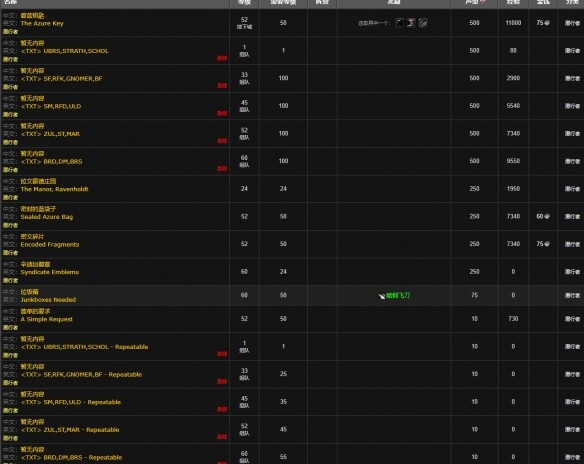Screen dimensions: 584x464
Task: Open UBRS,STRATH,SCHOL - Repeatable quest link
Action: pos(84,347)
